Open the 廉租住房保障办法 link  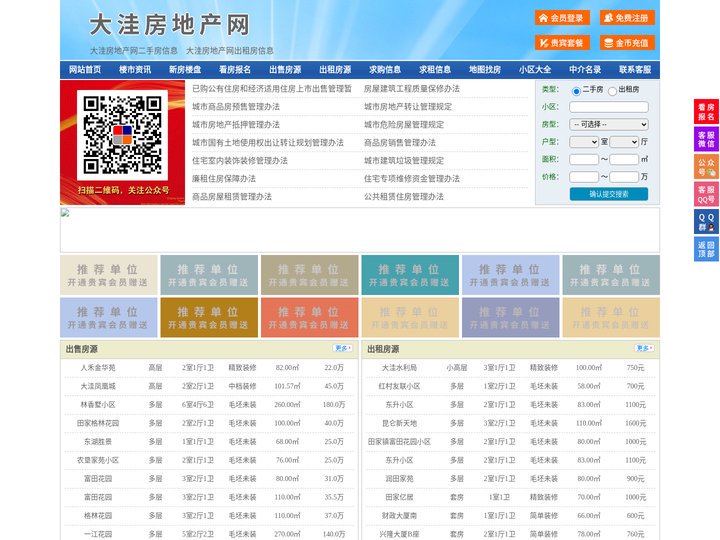tap(224, 179)
